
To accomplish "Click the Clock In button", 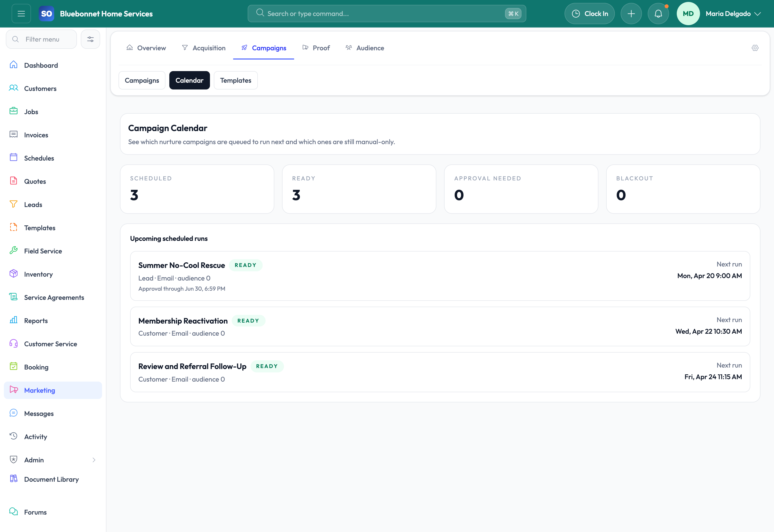I will [x=589, y=14].
